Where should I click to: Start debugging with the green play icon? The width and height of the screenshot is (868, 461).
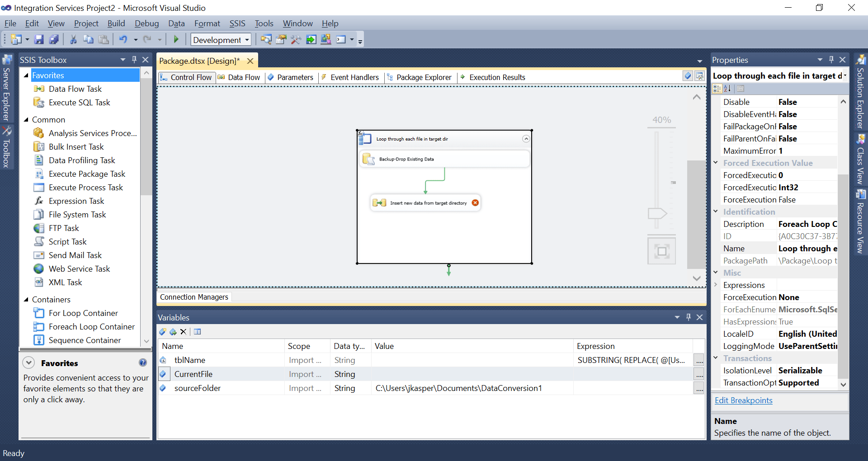point(176,40)
